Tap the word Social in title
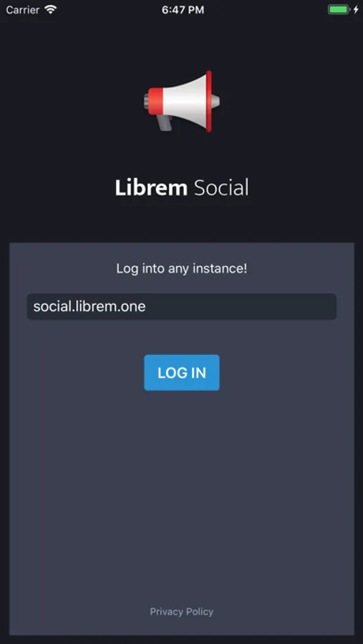 (221, 187)
